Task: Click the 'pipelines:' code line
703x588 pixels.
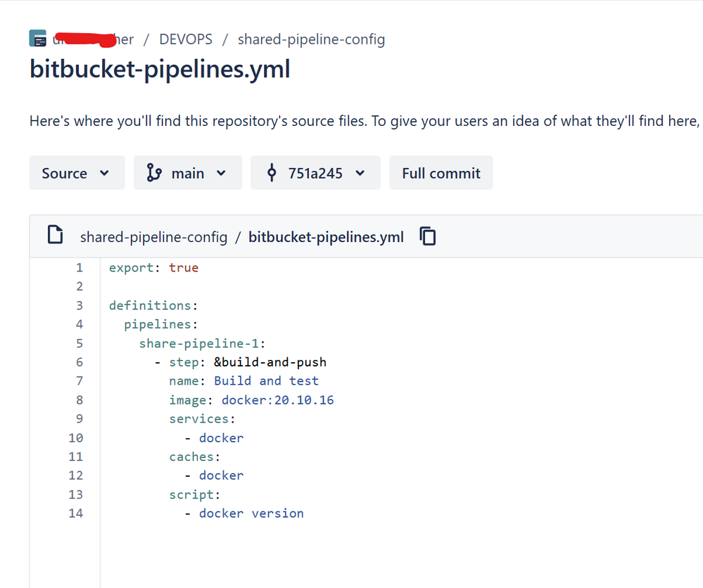Action: [x=161, y=324]
